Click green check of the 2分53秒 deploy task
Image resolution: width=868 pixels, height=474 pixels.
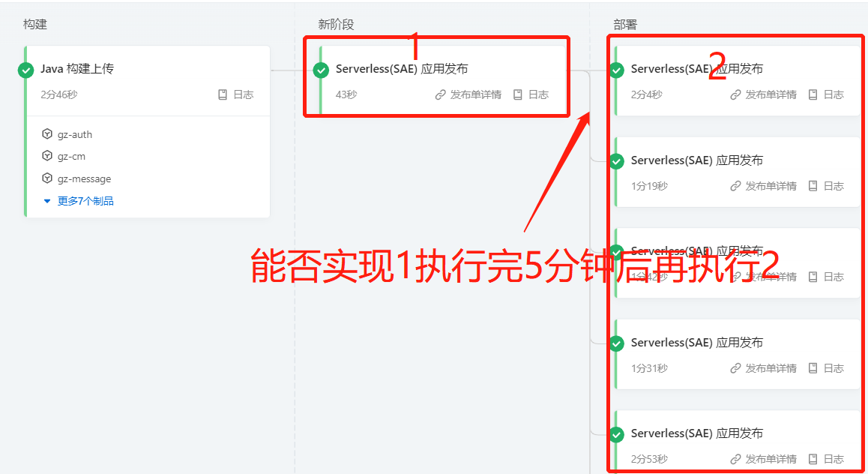[617, 435]
